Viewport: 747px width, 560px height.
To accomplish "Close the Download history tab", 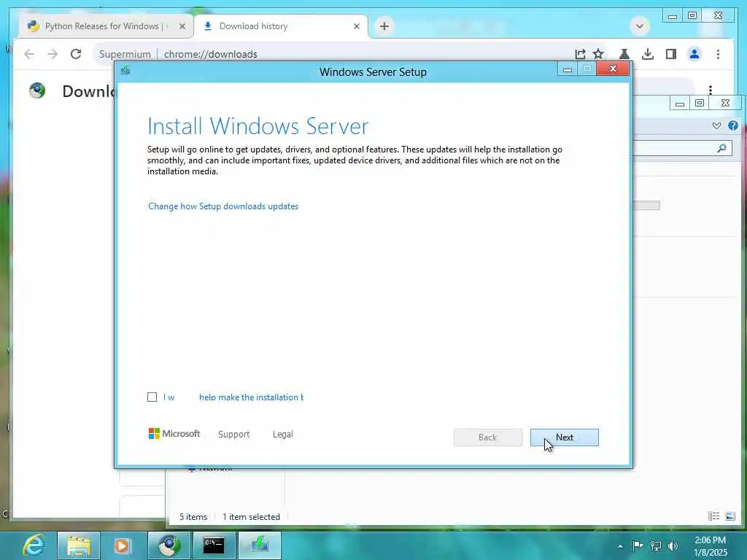I will (356, 26).
